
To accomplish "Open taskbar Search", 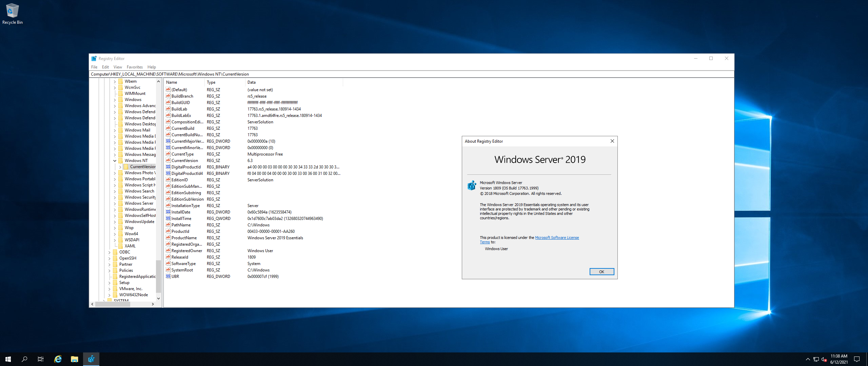I will tap(24, 359).
